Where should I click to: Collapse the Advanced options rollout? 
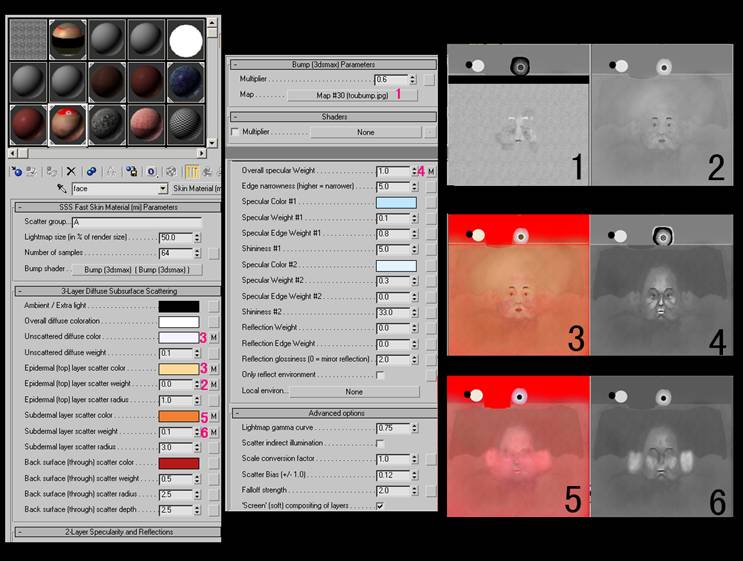pyautogui.click(x=330, y=412)
